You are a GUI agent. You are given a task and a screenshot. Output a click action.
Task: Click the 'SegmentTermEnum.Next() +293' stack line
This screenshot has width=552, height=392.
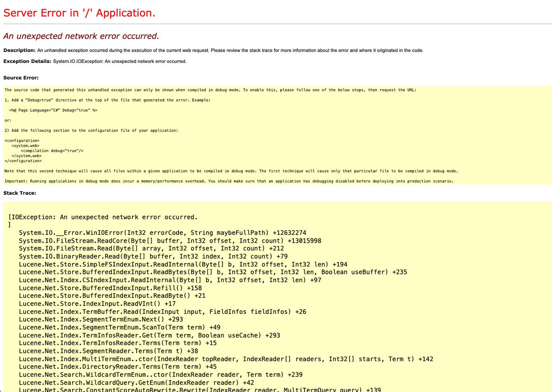point(101,319)
